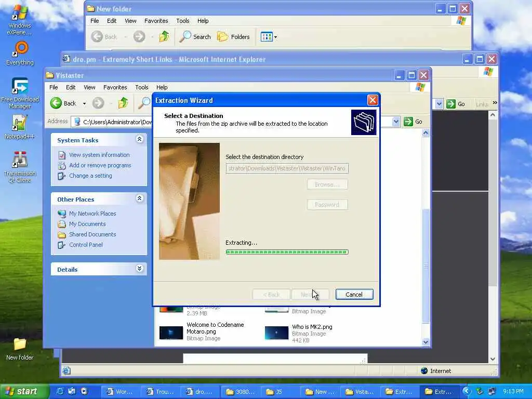This screenshot has width=532, height=399.
Task: Click Go button in Vistaster address bar
Action: (413, 122)
